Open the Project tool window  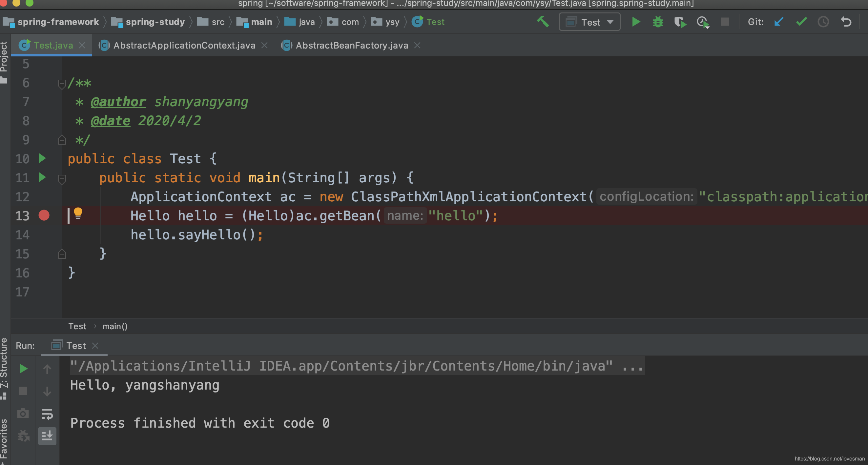[4, 62]
